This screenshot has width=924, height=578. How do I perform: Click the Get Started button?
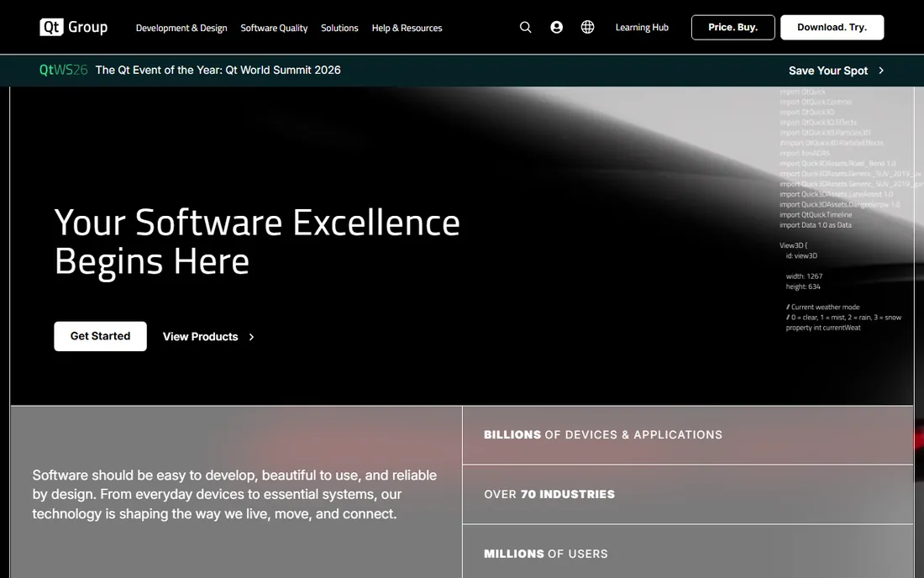coord(100,336)
